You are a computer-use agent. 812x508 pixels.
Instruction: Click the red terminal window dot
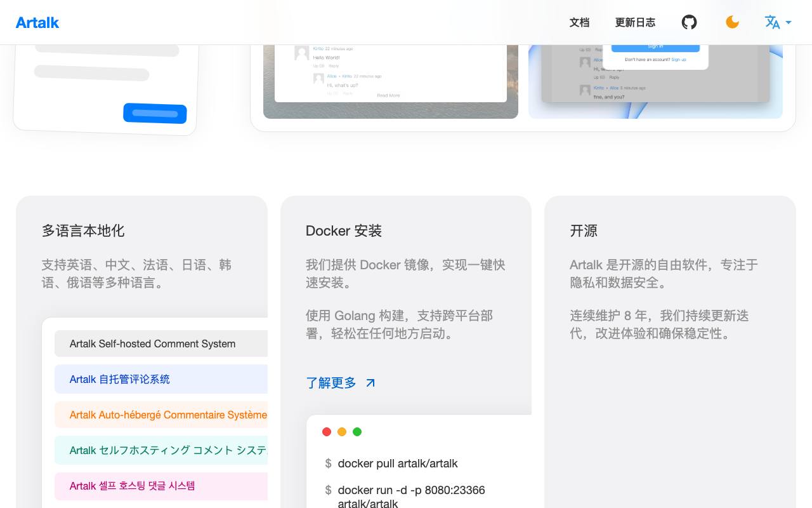pyautogui.click(x=327, y=432)
